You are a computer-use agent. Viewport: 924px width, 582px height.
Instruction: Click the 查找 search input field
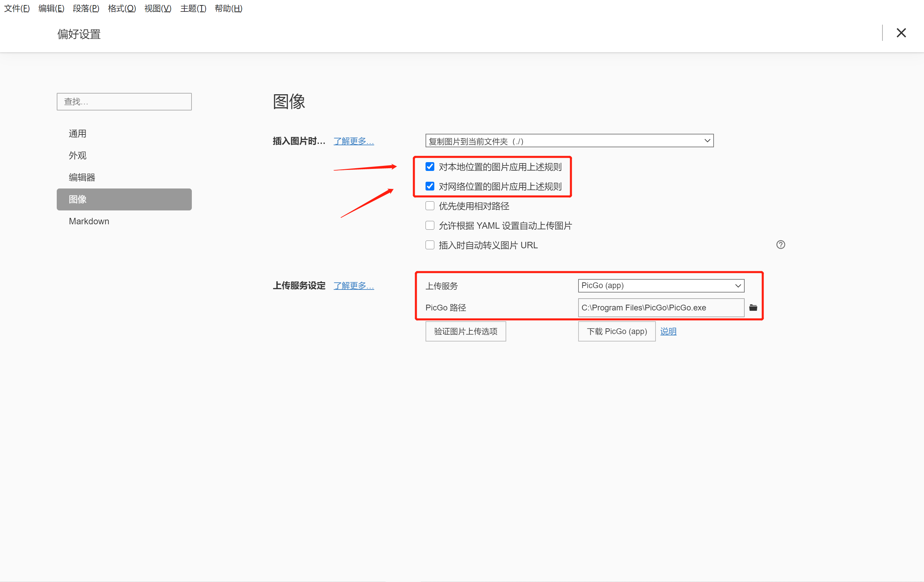pos(124,102)
